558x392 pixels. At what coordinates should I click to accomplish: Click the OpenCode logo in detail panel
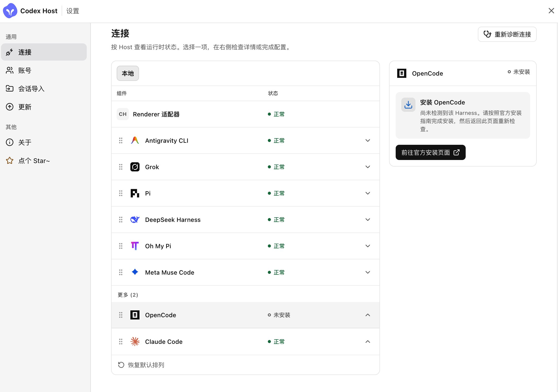click(x=402, y=73)
